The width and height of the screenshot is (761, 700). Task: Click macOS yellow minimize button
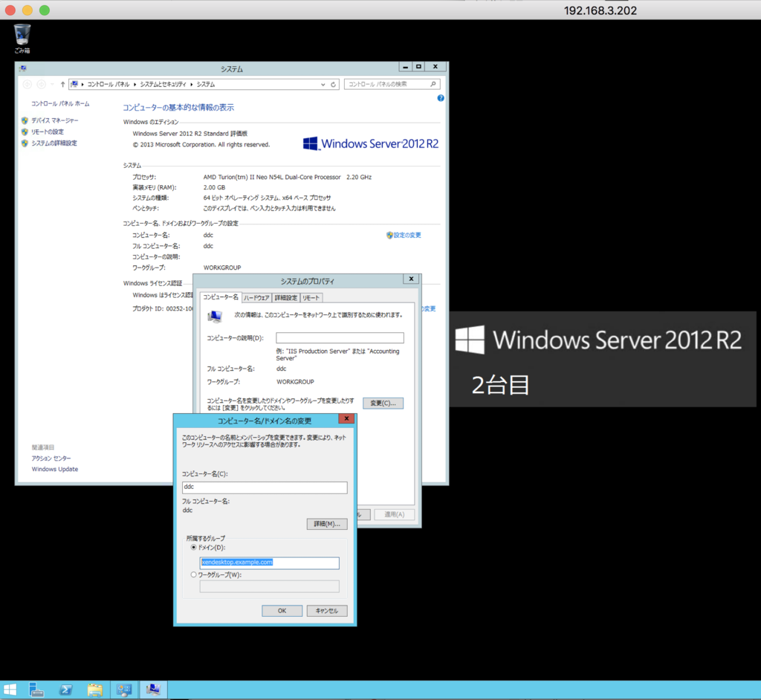point(27,10)
